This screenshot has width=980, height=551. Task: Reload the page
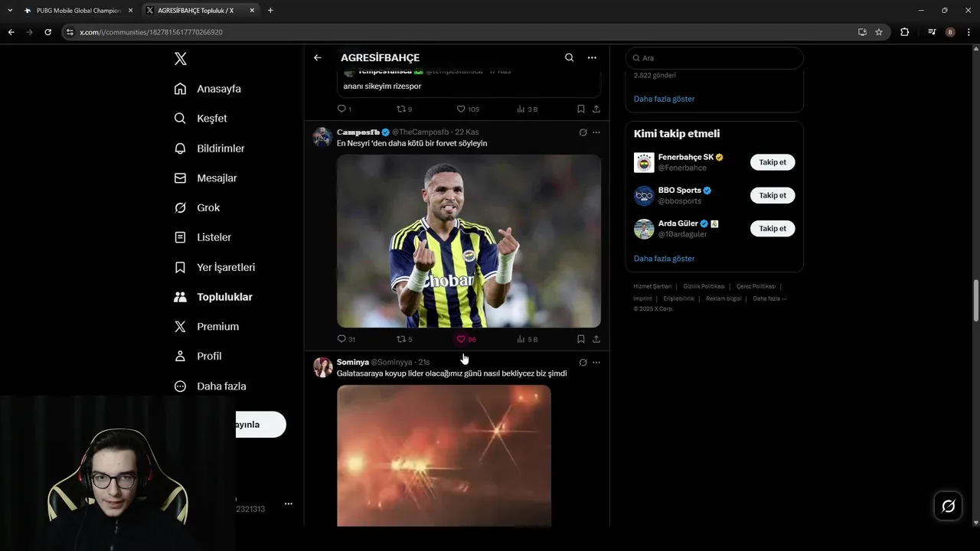pos(47,32)
